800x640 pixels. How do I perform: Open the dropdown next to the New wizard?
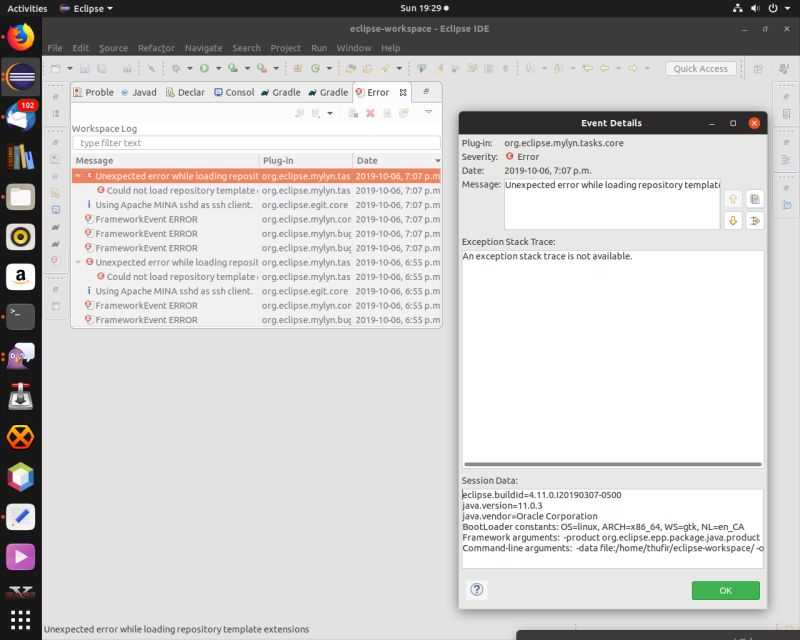(70, 68)
